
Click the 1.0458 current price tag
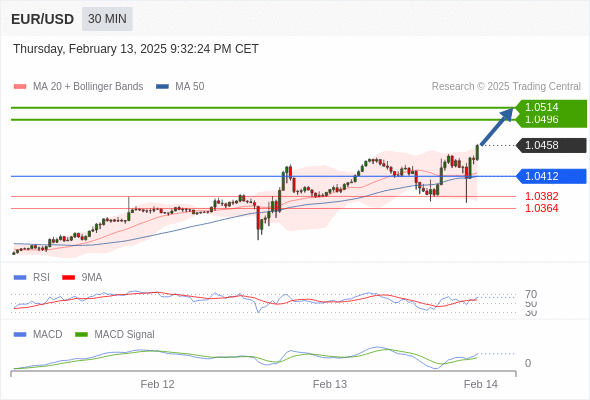click(551, 145)
